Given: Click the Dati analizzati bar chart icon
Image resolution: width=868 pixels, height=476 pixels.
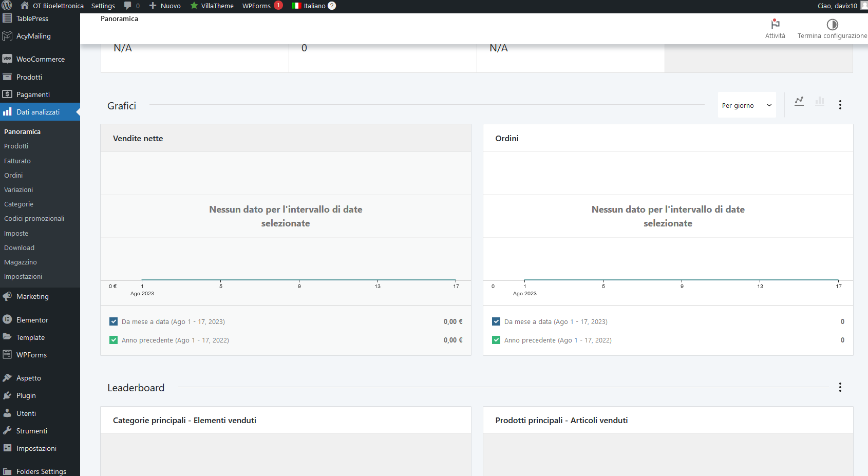Looking at the screenshot, I should (x=7, y=112).
